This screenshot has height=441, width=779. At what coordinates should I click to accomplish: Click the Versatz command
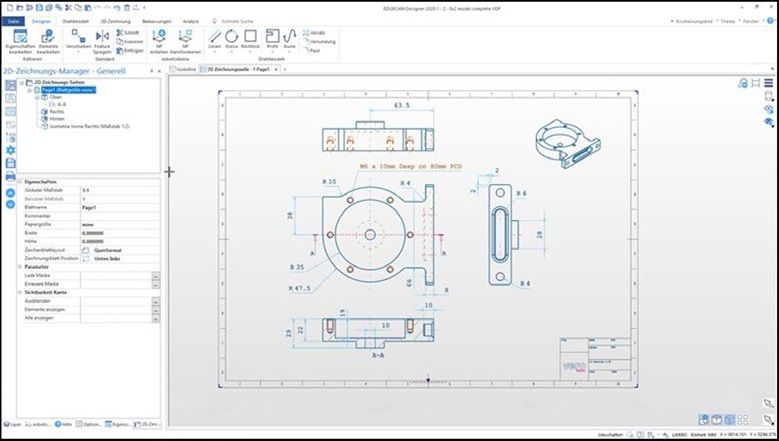coord(314,32)
